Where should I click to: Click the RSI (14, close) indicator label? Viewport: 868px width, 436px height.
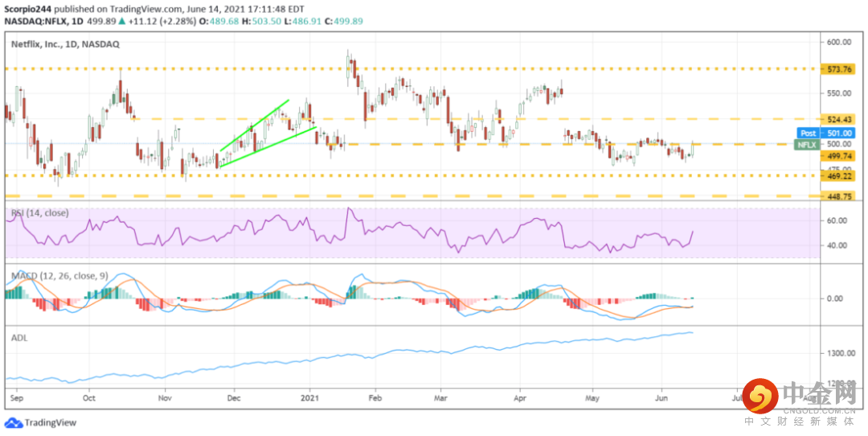pyautogui.click(x=39, y=212)
